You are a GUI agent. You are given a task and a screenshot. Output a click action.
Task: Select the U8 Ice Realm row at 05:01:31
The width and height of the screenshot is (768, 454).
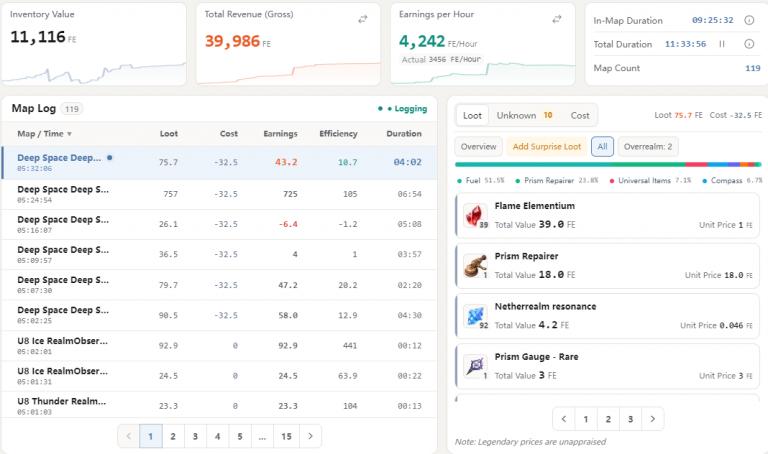(220, 376)
